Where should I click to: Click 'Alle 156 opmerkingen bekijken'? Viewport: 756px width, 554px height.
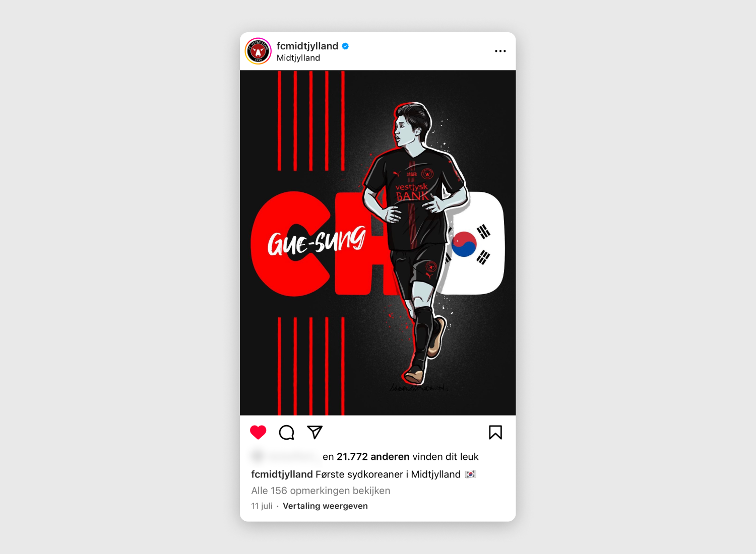click(321, 491)
